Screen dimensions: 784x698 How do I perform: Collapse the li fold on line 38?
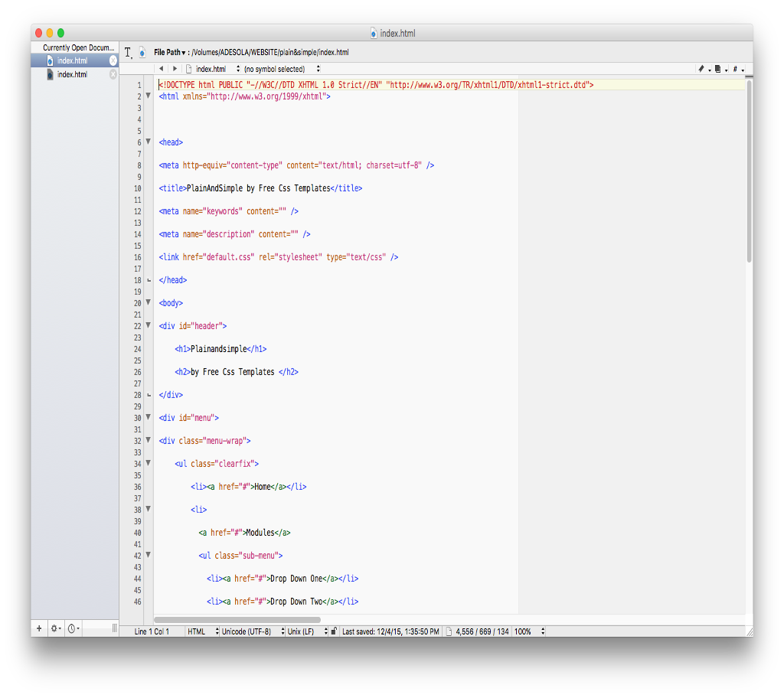click(148, 509)
